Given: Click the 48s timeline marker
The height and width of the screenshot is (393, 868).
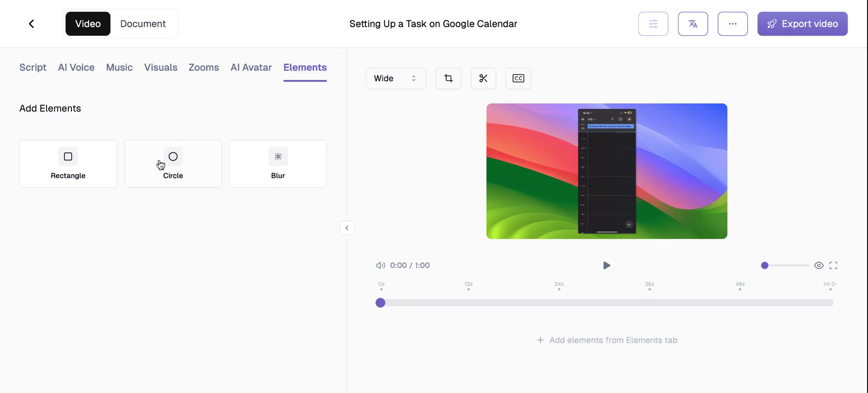Looking at the screenshot, I should click(740, 286).
